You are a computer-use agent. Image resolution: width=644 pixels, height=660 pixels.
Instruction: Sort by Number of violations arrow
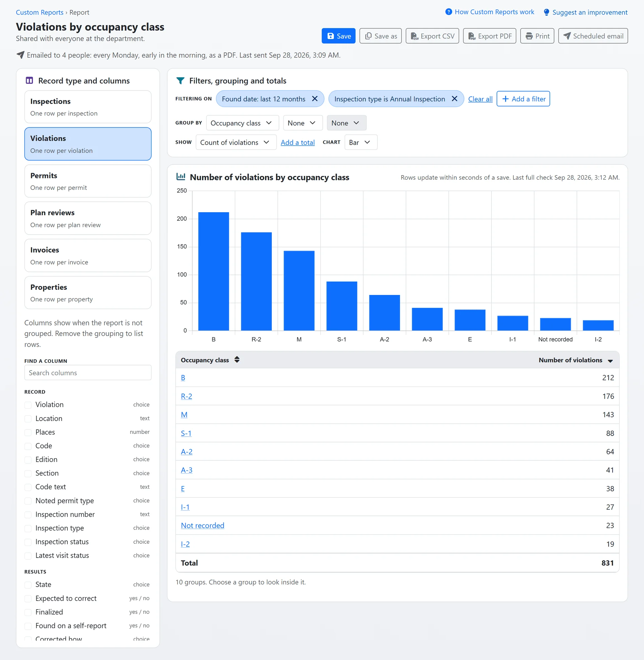click(x=610, y=361)
